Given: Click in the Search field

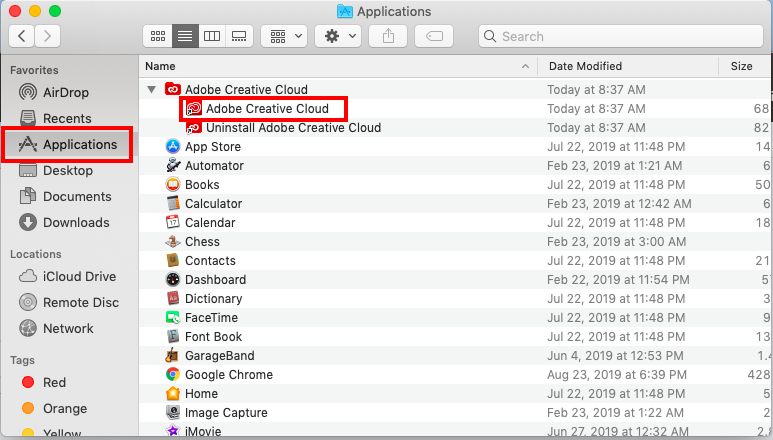Looking at the screenshot, I should point(621,36).
